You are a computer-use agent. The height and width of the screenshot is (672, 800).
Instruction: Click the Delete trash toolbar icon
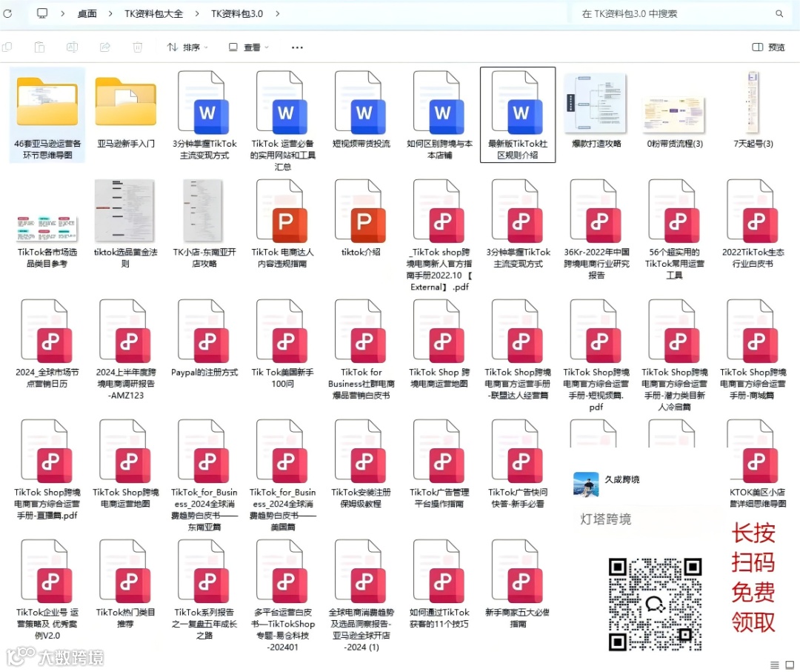pyautogui.click(x=137, y=47)
